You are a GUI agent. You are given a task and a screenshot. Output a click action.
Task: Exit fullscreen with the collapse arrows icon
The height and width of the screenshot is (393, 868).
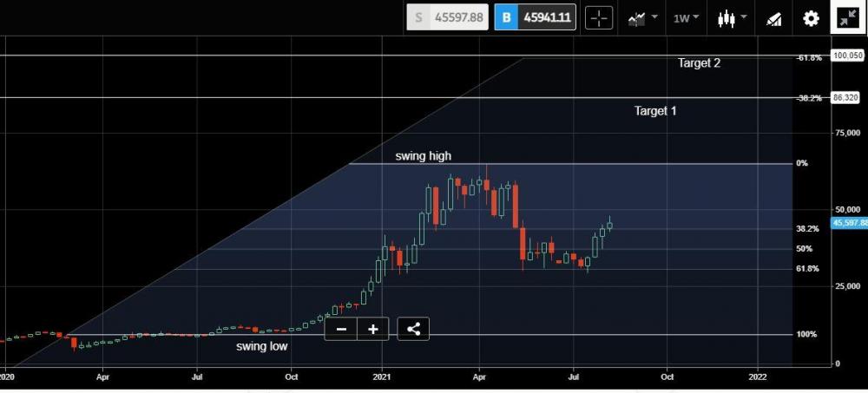coord(848,17)
